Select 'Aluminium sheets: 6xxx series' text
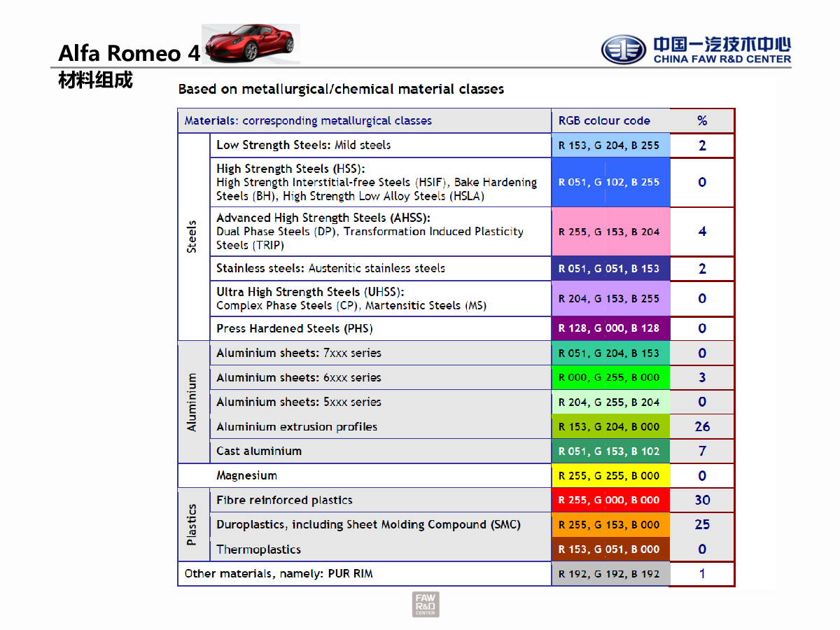Image resolution: width=840 pixels, height=630 pixels. pyautogui.click(x=299, y=377)
